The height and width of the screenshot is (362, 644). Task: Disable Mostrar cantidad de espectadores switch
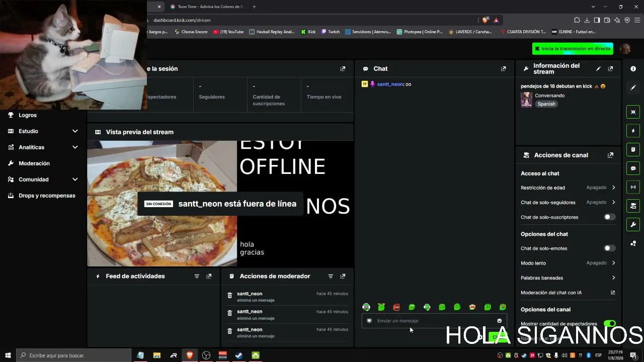(609, 324)
